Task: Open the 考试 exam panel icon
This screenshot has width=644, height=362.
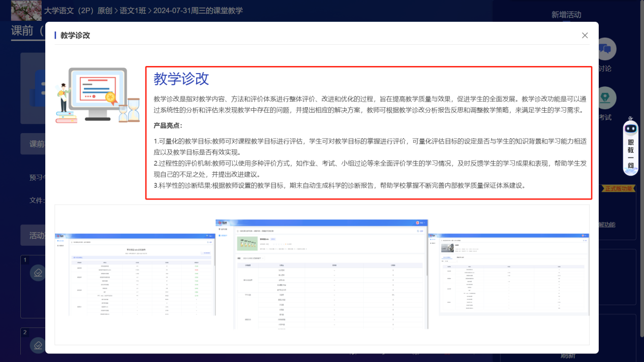Action: point(606,97)
